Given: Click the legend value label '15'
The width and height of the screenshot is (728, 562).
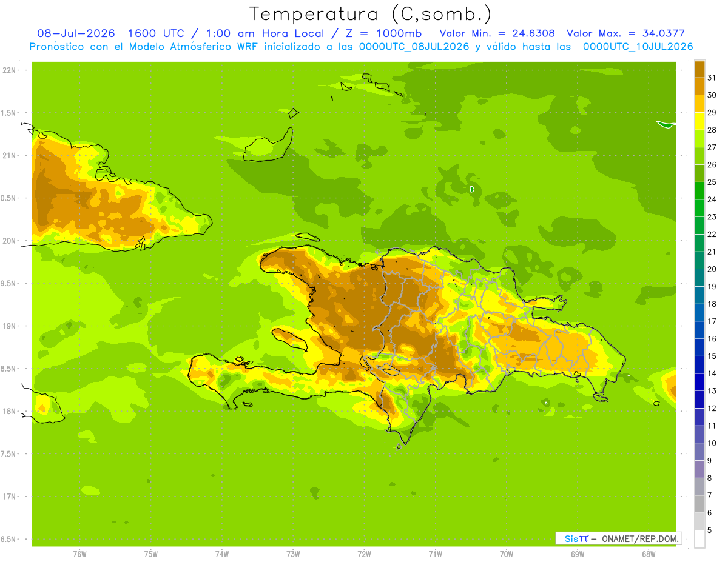Looking at the screenshot, I should [712, 356].
